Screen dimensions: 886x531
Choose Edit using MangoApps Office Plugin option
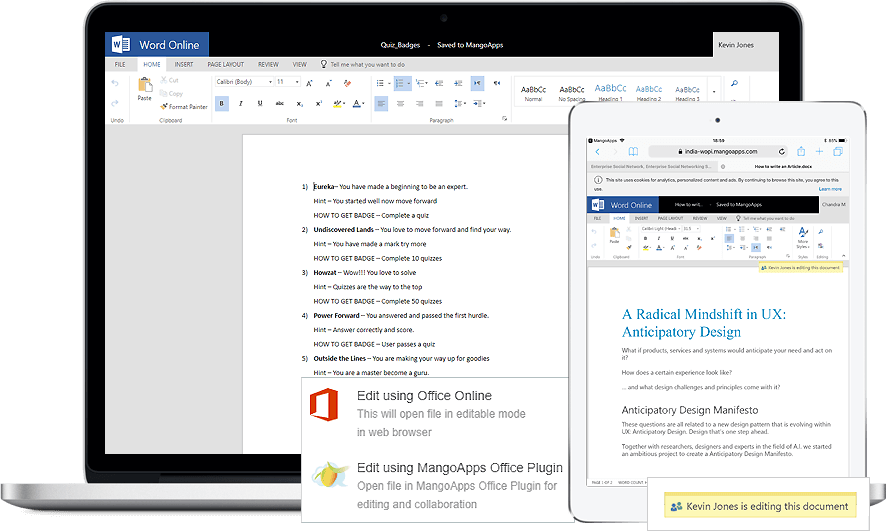pos(437,486)
